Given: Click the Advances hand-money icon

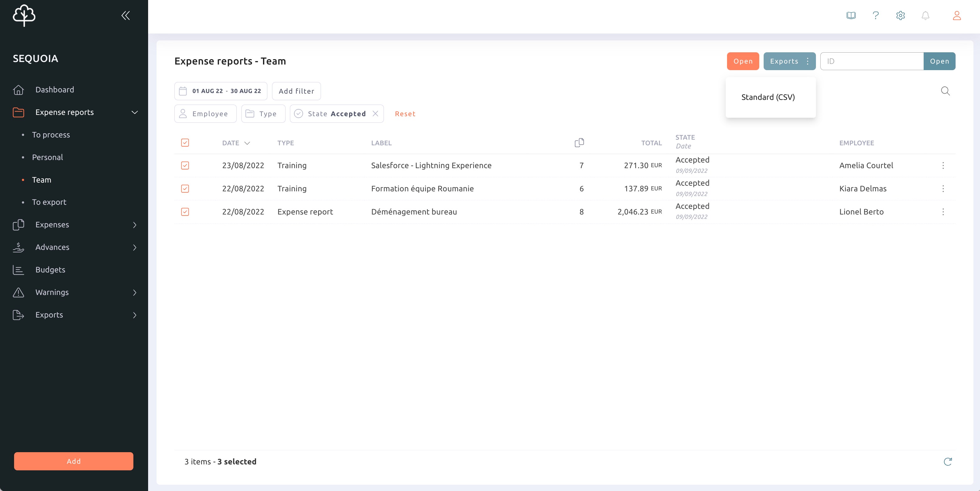Looking at the screenshot, I should [18, 247].
